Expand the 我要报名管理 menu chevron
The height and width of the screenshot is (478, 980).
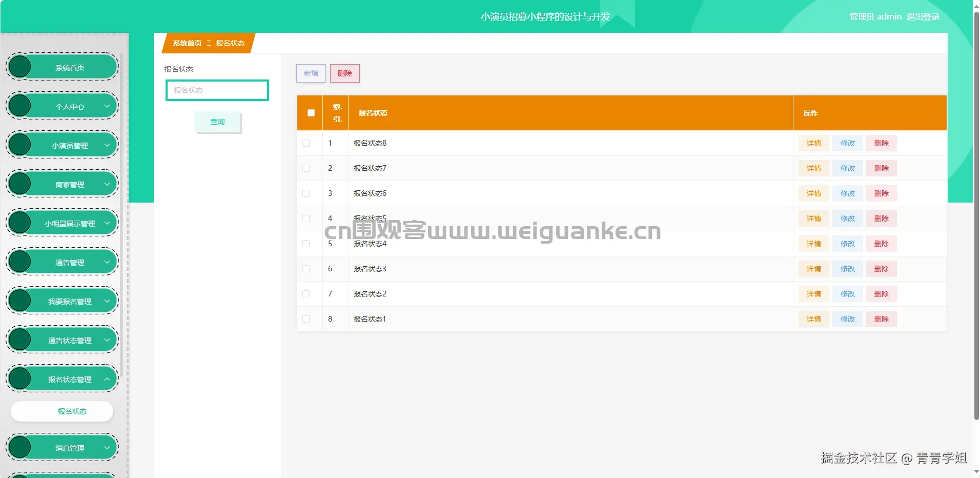107,301
